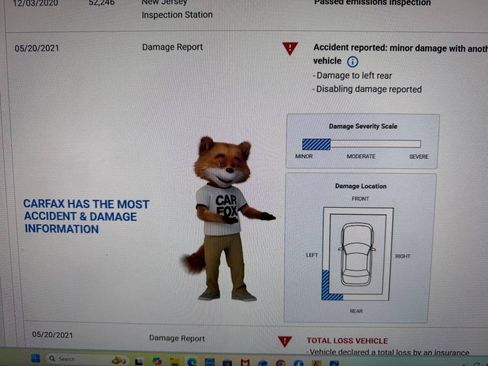Screen dimensions: 488x366
Task: Click 'Passed emissions inspection' comment
Action: coord(372,3)
